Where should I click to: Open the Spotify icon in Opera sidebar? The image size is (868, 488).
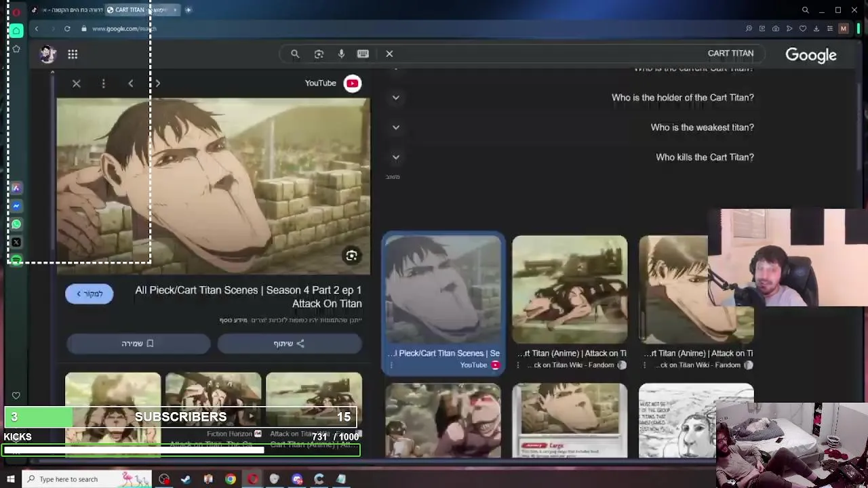tap(16, 260)
